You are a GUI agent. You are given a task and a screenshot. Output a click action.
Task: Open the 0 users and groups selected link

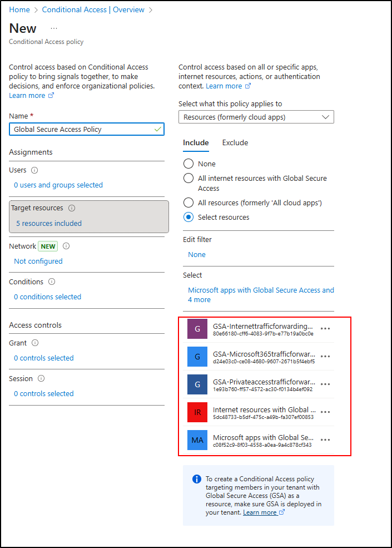[58, 185]
